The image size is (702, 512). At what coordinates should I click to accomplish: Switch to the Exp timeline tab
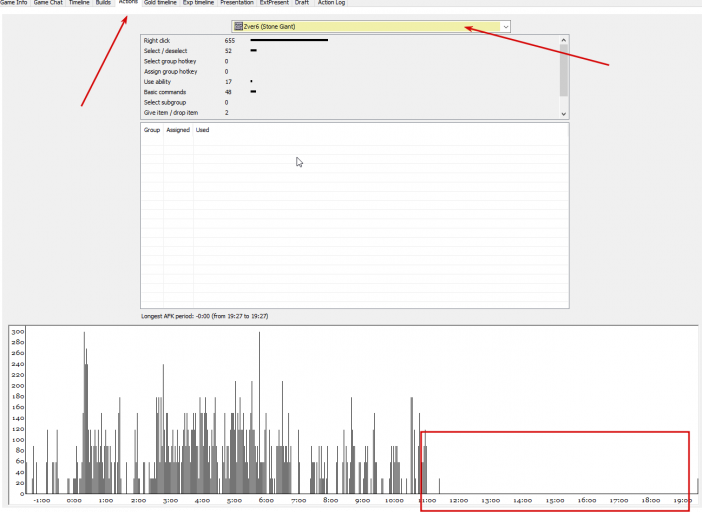point(198,3)
